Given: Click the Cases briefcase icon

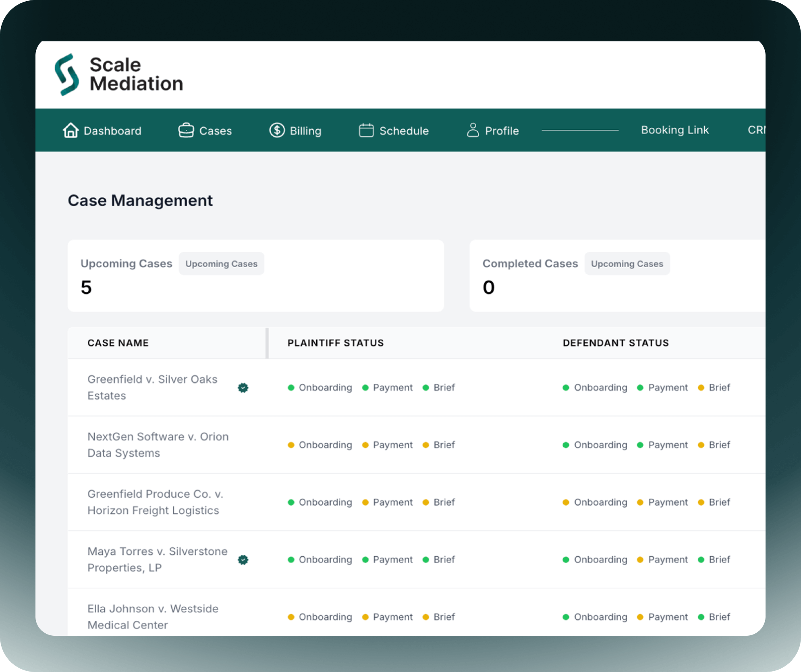Looking at the screenshot, I should (186, 131).
